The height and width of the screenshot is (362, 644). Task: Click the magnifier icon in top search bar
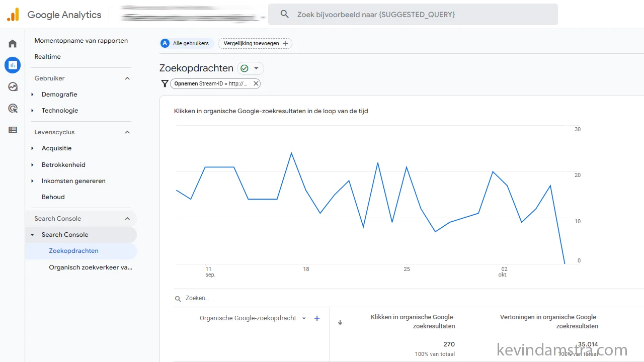285,15
